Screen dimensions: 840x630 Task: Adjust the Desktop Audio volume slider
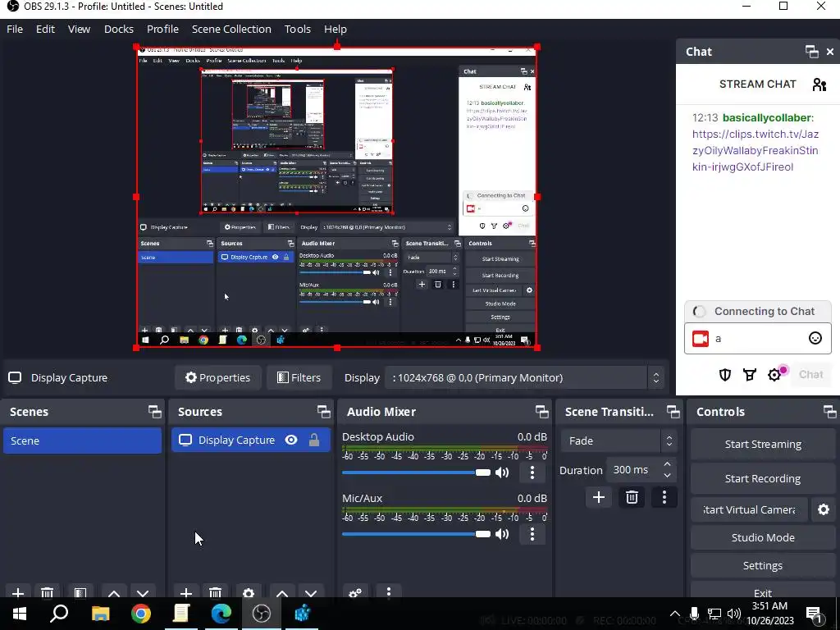click(416, 472)
